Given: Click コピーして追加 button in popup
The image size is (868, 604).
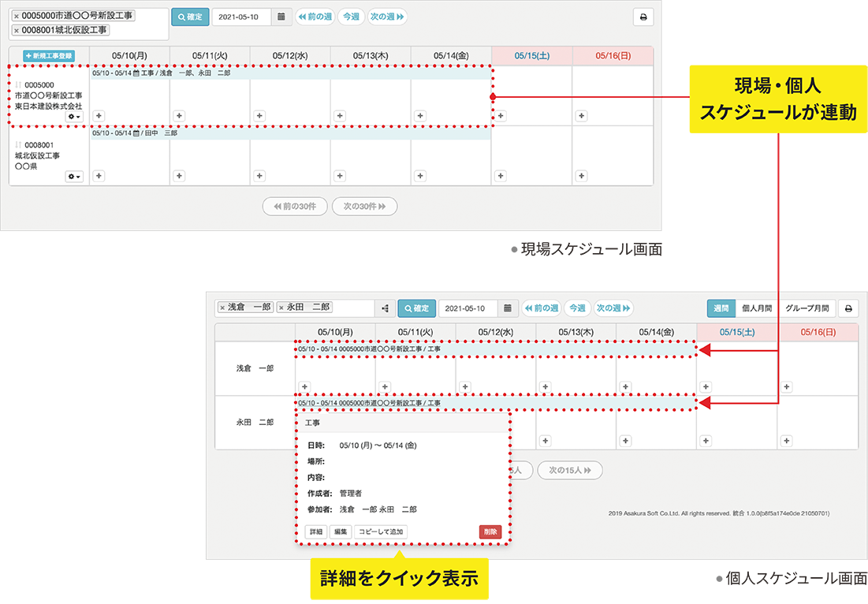Looking at the screenshot, I should pyautogui.click(x=381, y=532).
